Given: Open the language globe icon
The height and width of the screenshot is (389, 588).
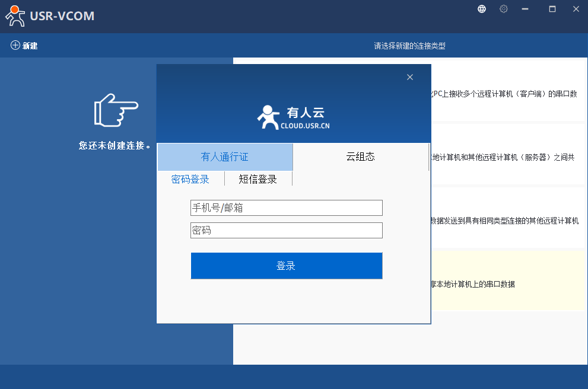Looking at the screenshot, I should click(482, 9).
